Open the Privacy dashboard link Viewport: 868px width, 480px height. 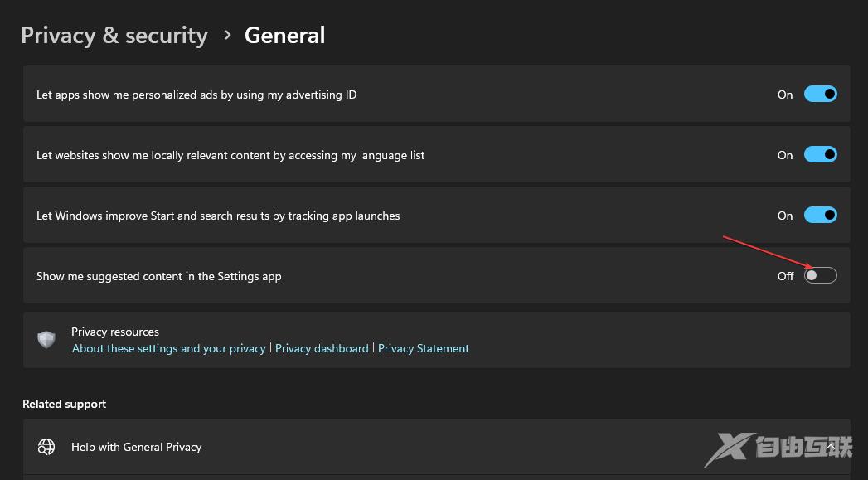(322, 349)
